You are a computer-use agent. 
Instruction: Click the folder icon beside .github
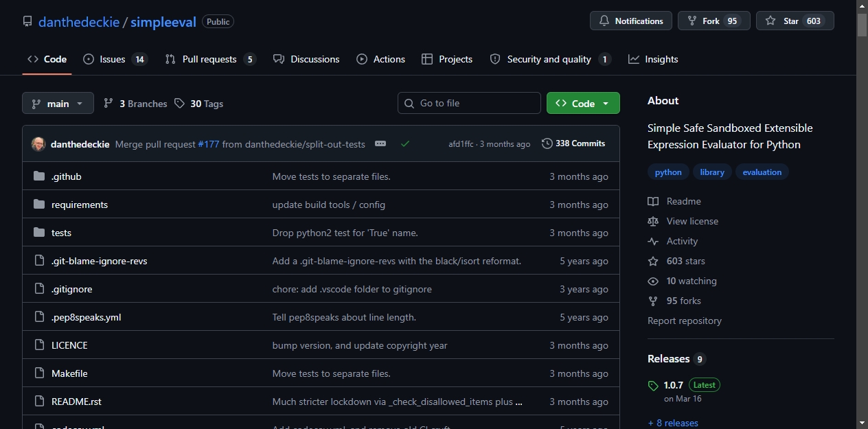39,176
